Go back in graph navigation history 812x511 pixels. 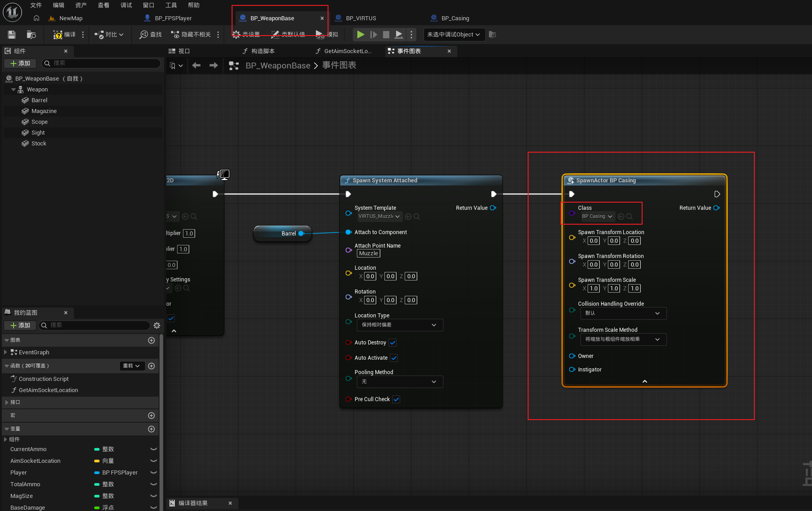(196, 66)
